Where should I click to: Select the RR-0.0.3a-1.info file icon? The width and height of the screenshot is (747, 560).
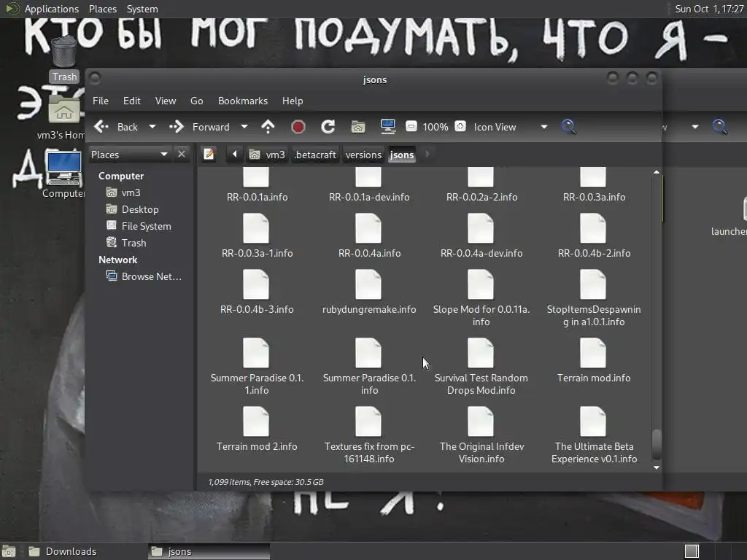click(256, 228)
